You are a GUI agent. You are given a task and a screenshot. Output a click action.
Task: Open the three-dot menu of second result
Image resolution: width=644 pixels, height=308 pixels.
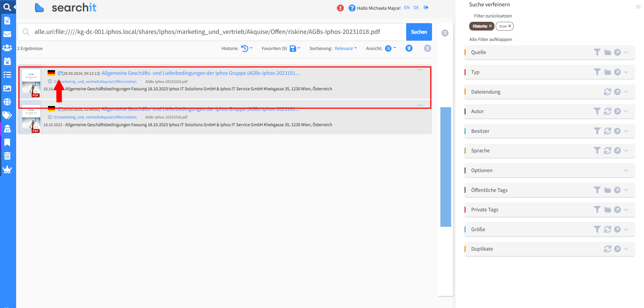pos(420,105)
